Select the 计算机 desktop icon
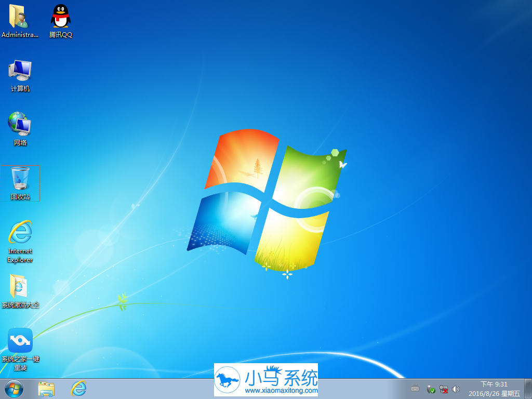The image size is (532, 399). coord(20,75)
